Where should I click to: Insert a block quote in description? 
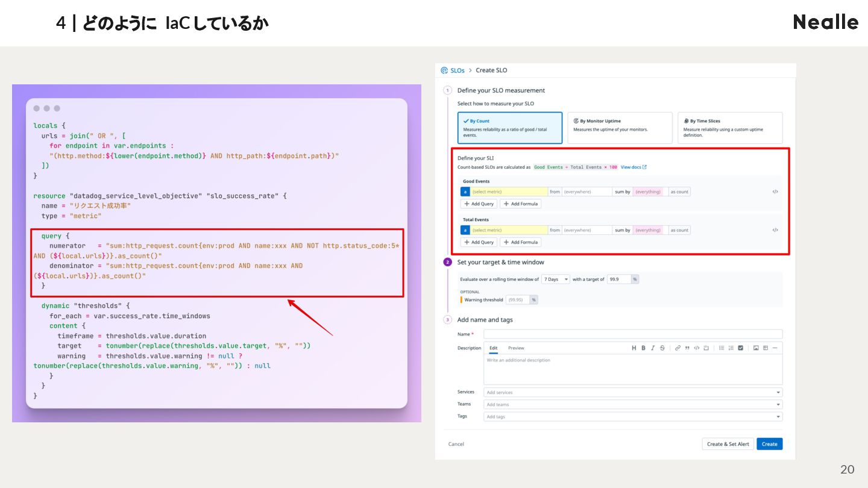tap(687, 348)
